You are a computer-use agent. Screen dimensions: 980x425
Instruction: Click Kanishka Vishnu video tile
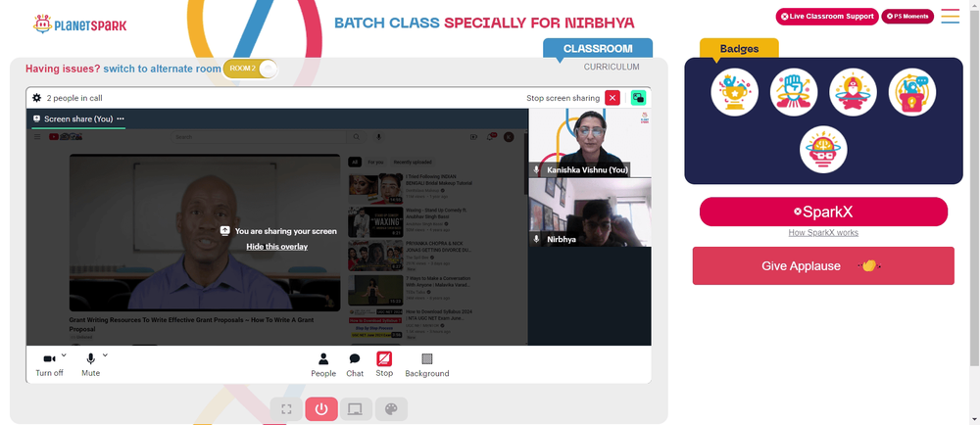pyautogui.click(x=589, y=142)
